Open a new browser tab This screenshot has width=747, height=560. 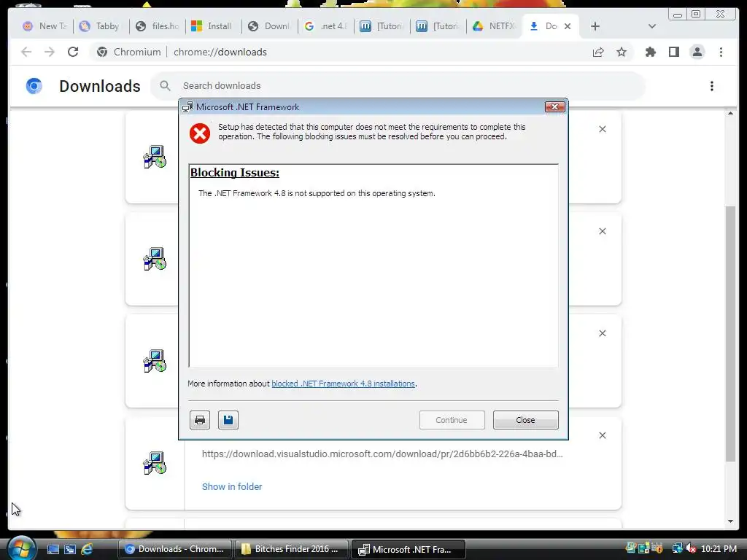click(x=595, y=26)
